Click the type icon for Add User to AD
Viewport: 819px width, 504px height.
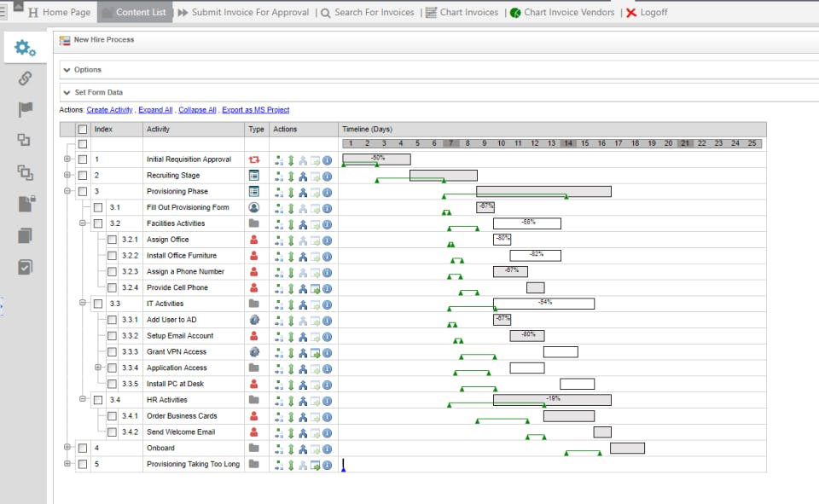pos(253,320)
